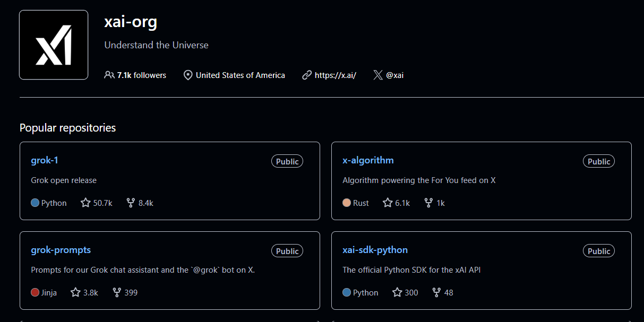
Task: Open the grok-prompts repository
Action: coord(61,250)
